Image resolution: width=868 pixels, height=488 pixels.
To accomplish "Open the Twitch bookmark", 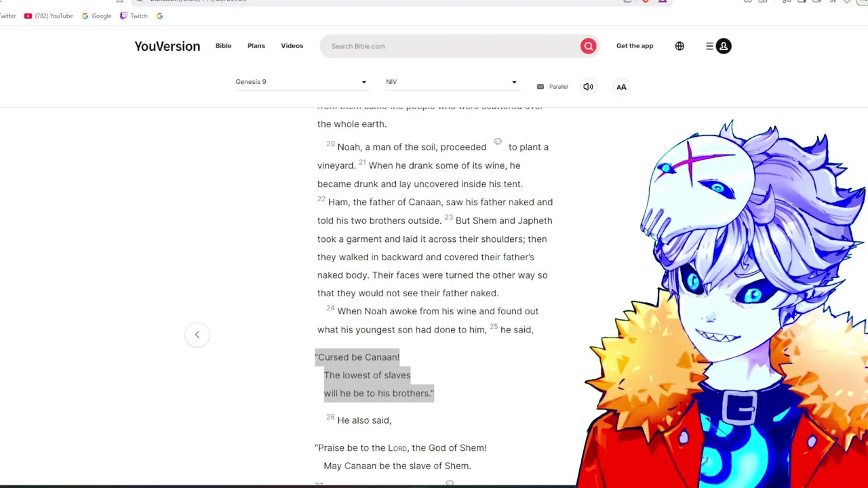I will 134,16.
